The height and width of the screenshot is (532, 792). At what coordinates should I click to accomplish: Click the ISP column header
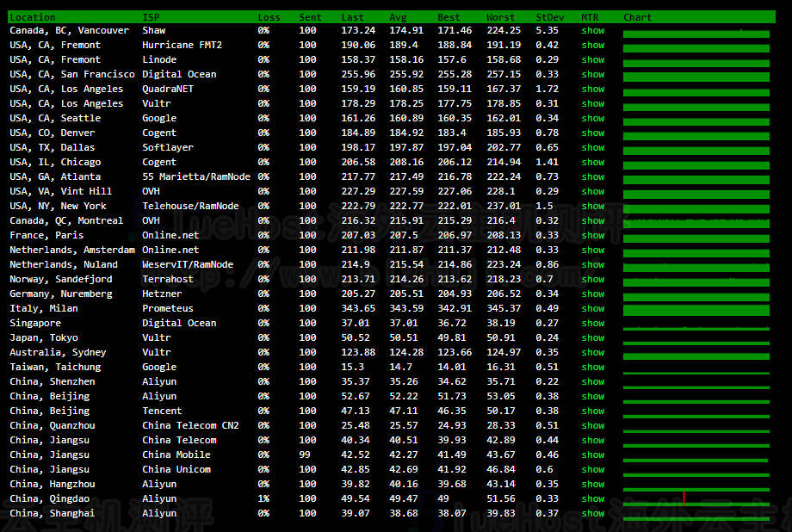tap(151, 17)
